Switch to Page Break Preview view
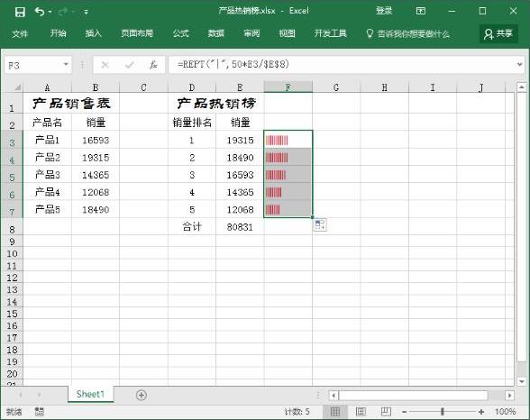This screenshot has height=420, width=530. (x=386, y=412)
